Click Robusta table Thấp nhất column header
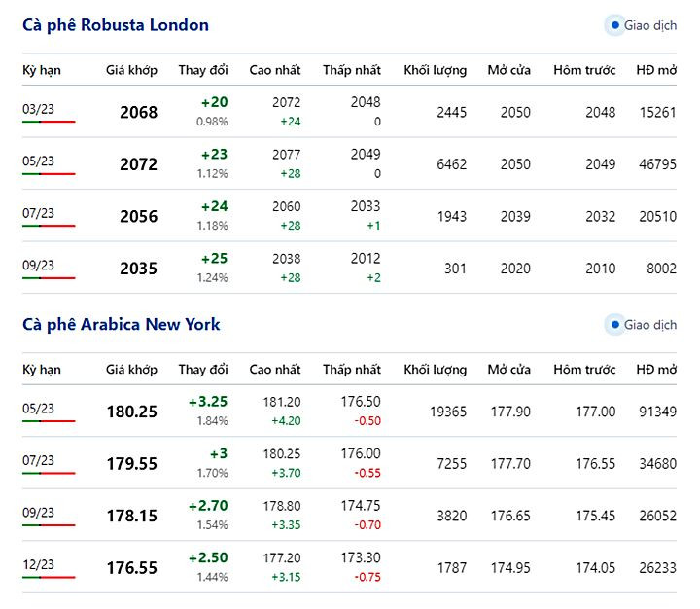Viewport: 700px width, 609px height. click(352, 70)
